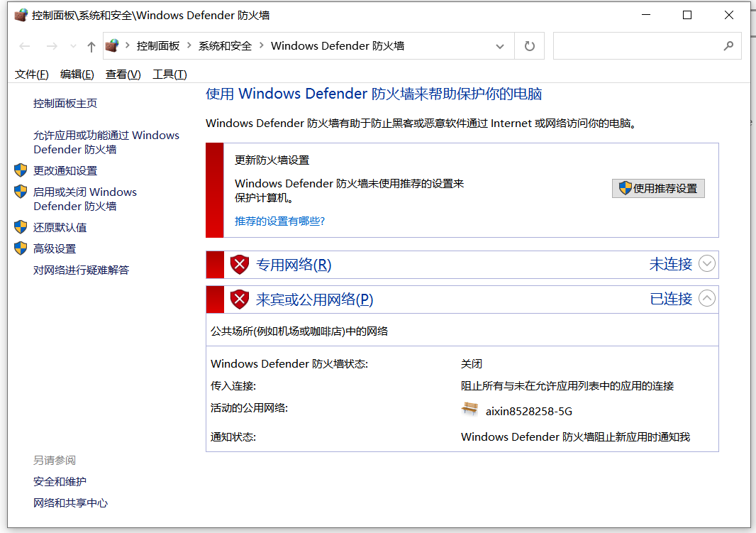This screenshot has height=533, width=756.
Task: Click the 使用推荐设置 button
Action: tap(658, 188)
